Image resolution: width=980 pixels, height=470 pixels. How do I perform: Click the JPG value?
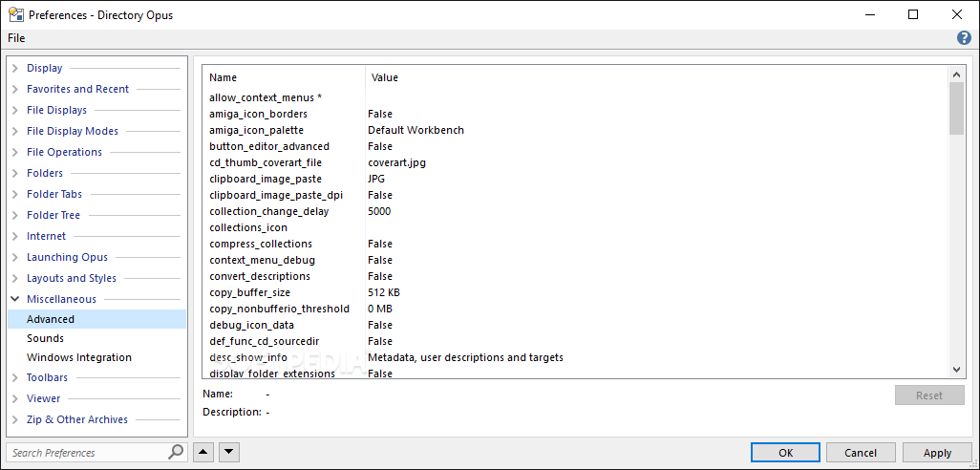pyautogui.click(x=376, y=179)
